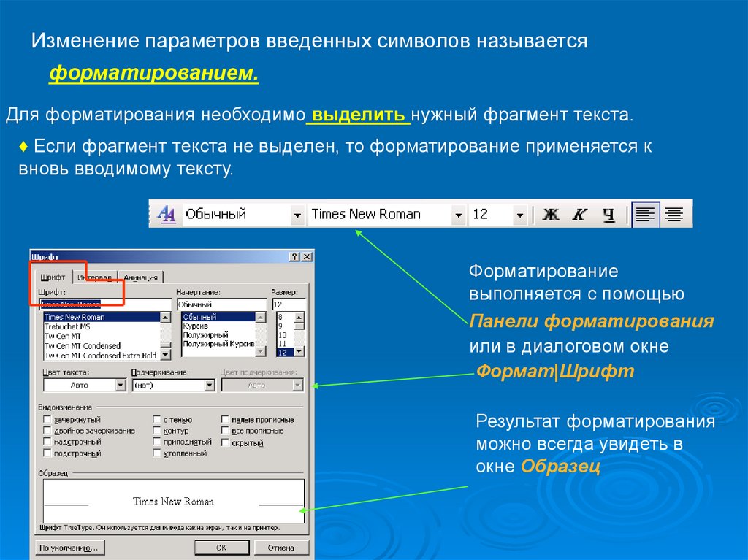The width and height of the screenshot is (748, 560).
Task: Click the Отмена button
Action: [280, 547]
